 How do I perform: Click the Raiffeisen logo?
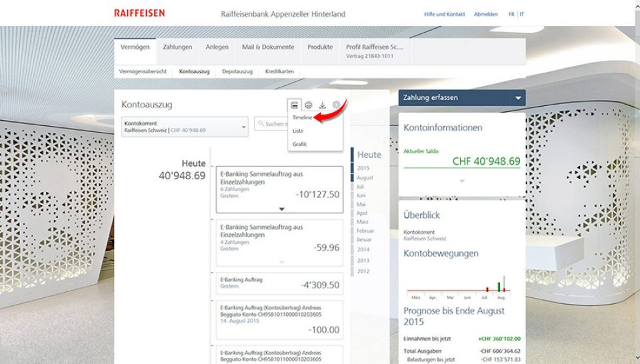tap(139, 13)
